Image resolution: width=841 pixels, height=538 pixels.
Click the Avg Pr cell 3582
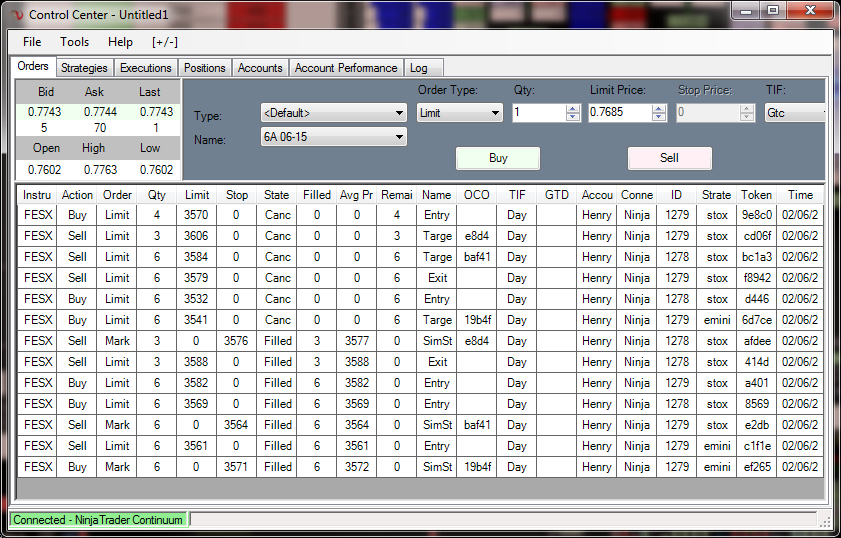click(x=357, y=383)
